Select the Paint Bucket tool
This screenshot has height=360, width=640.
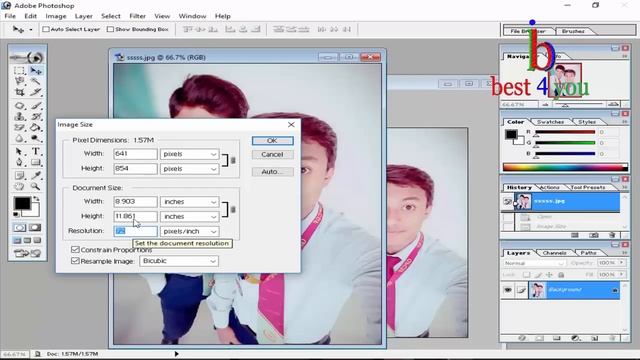pyautogui.click(x=36, y=127)
